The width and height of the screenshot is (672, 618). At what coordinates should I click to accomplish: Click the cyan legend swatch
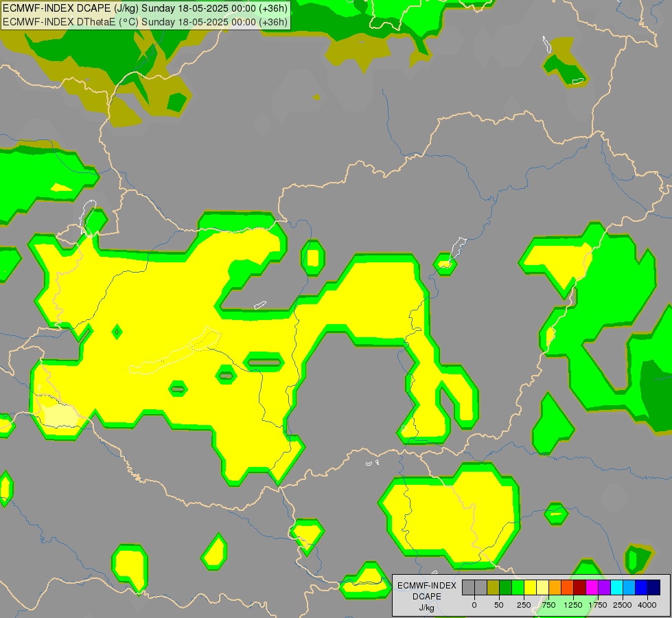[616, 587]
